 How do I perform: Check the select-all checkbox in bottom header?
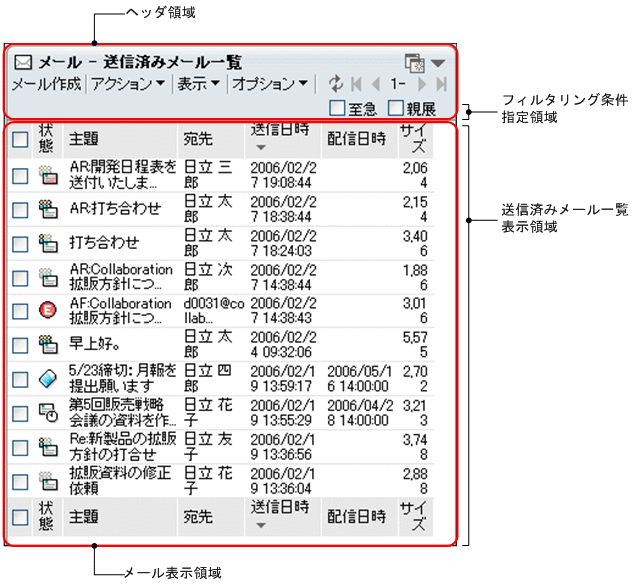pos(20,517)
